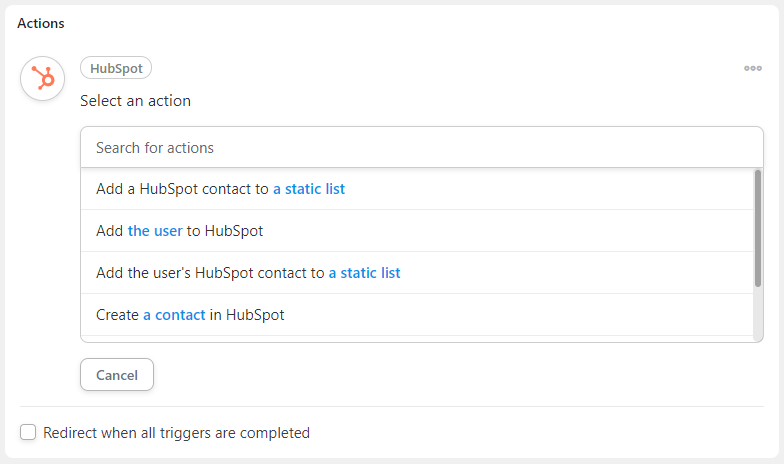Click 'a static list' link in first action
The image size is (784, 464).
coord(309,189)
